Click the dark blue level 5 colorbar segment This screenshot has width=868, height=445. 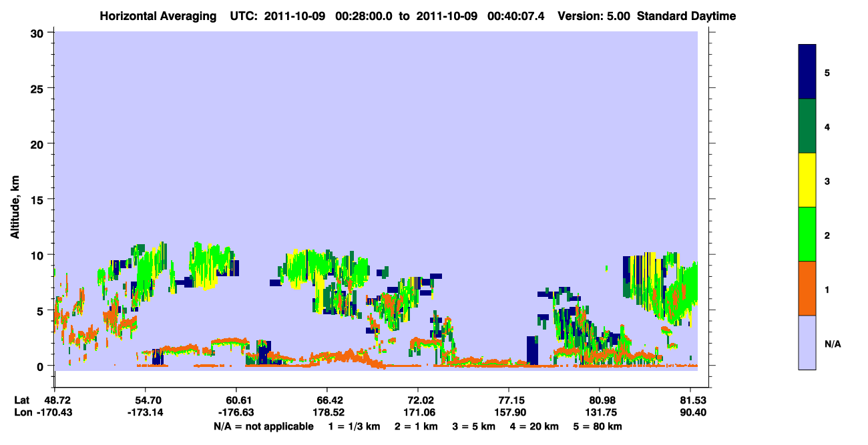coord(807,72)
